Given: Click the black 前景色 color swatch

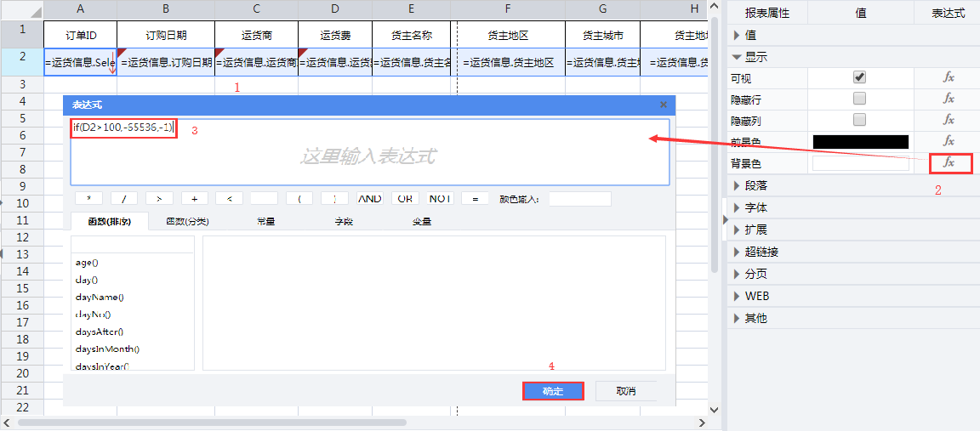Looking at the screenshot, I should [860, 142].
